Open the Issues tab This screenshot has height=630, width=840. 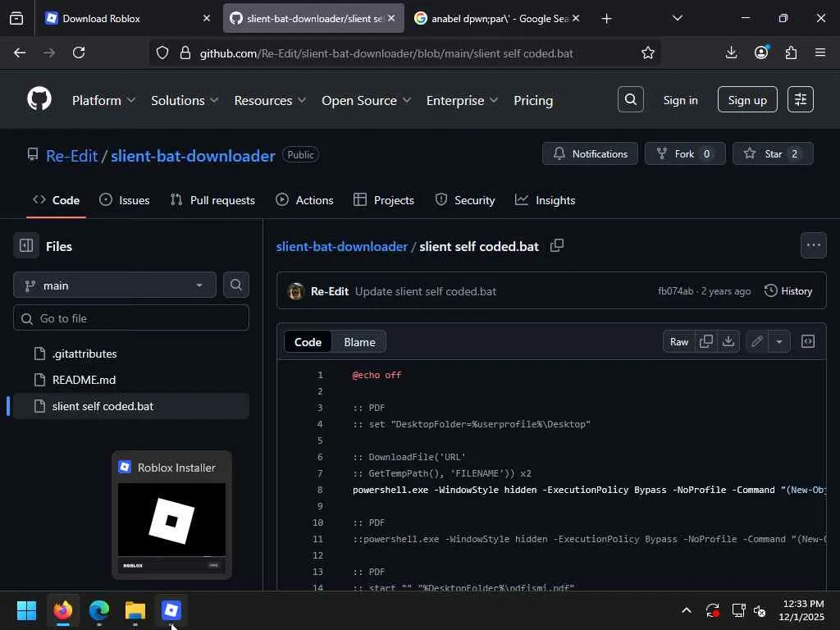click(x=125, y=200)
